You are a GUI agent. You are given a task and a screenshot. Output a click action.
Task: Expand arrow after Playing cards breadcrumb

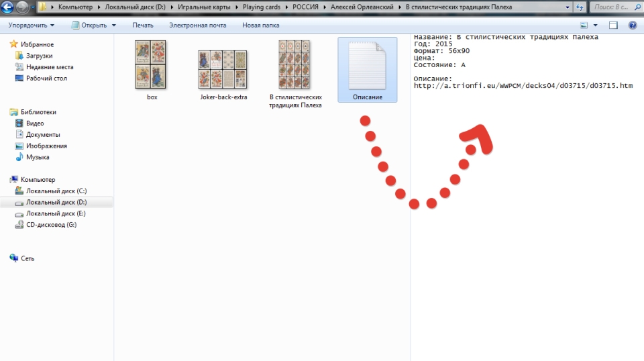coord(286,7)
